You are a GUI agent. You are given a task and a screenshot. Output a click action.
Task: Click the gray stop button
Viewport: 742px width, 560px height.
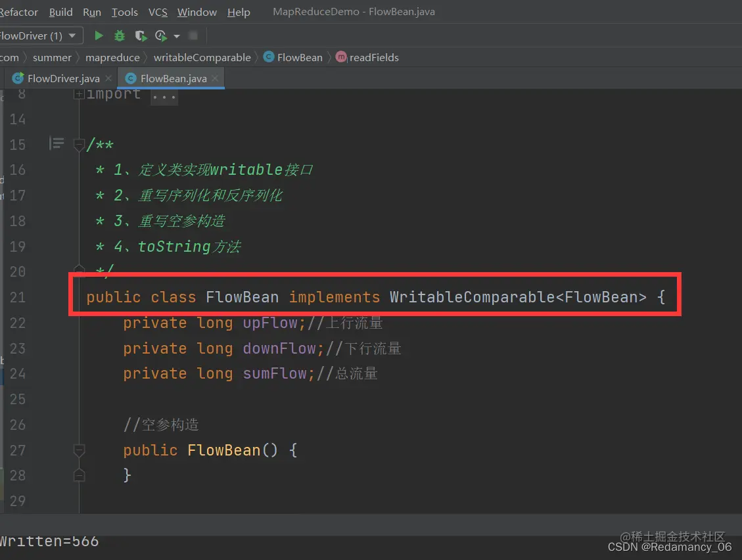pos(193,35)
